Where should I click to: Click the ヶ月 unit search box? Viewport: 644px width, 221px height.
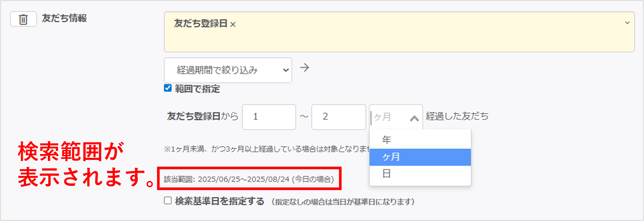[x=389, y=117]
